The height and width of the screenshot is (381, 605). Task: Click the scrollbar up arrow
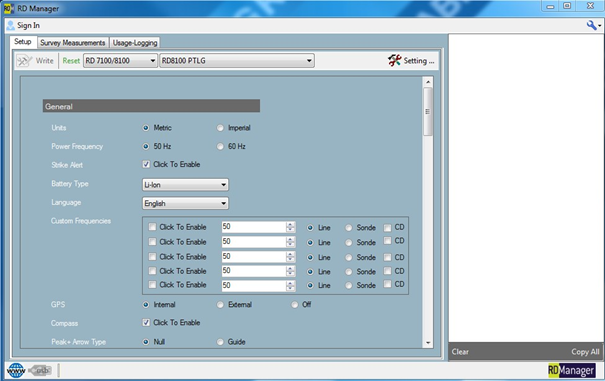428,82
